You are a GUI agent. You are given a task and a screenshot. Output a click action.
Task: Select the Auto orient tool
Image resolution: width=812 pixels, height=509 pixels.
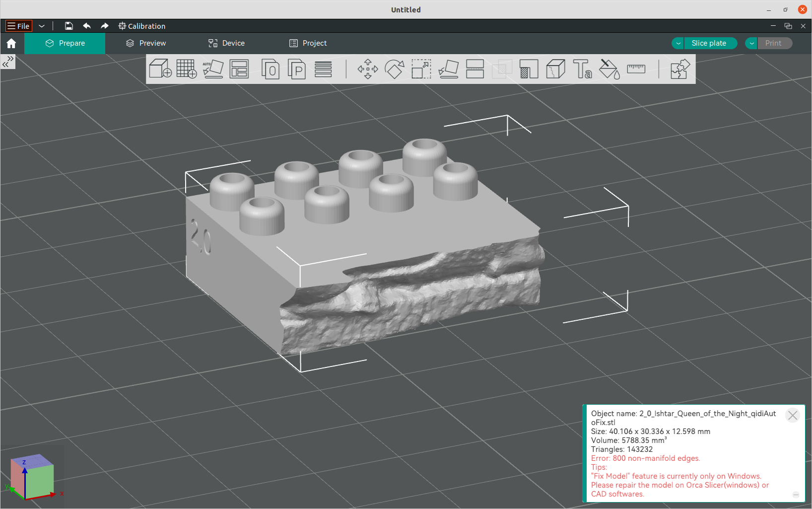click(213, 69)
